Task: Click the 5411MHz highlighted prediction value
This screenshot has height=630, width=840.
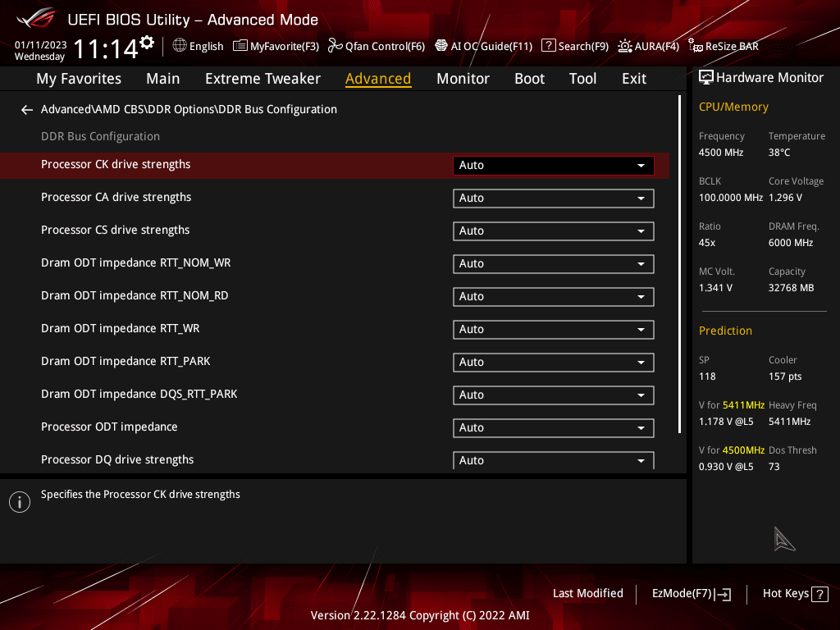Action: [x=743, y=405]
